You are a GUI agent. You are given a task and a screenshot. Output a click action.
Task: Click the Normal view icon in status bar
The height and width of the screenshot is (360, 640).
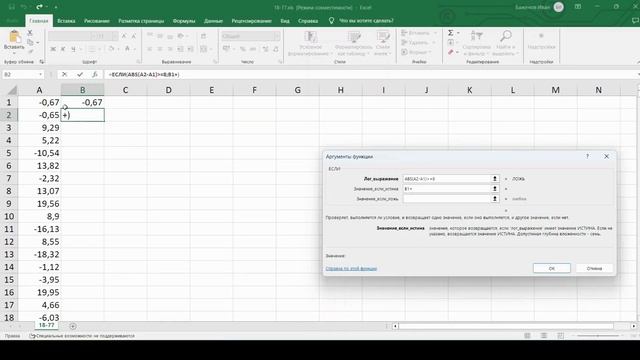527,336
